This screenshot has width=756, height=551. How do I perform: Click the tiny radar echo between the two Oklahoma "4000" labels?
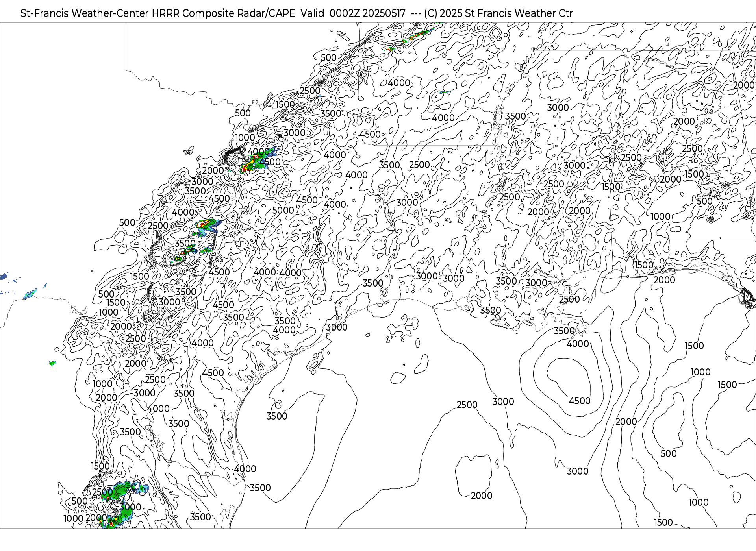[x=444, y=92]
